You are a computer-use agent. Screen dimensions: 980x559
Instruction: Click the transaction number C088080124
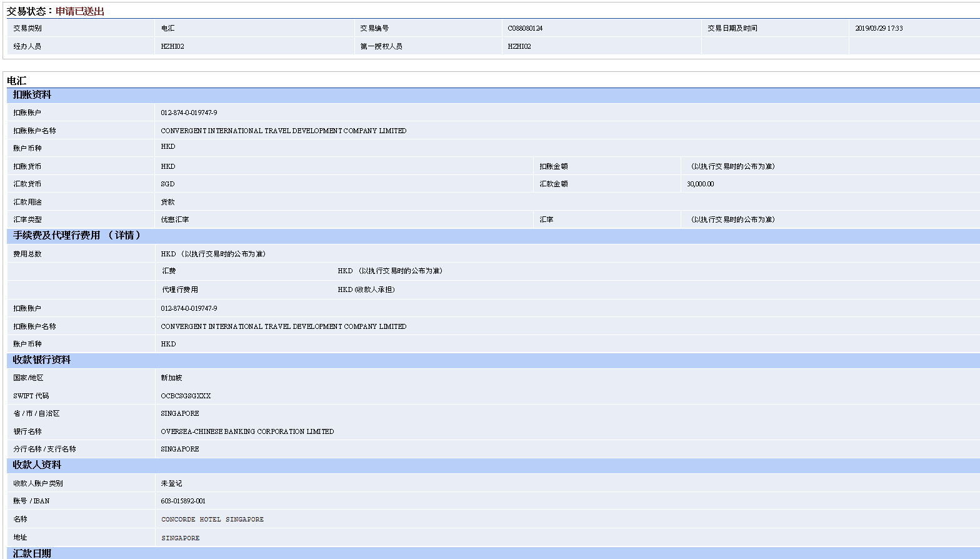coord(525,28)
